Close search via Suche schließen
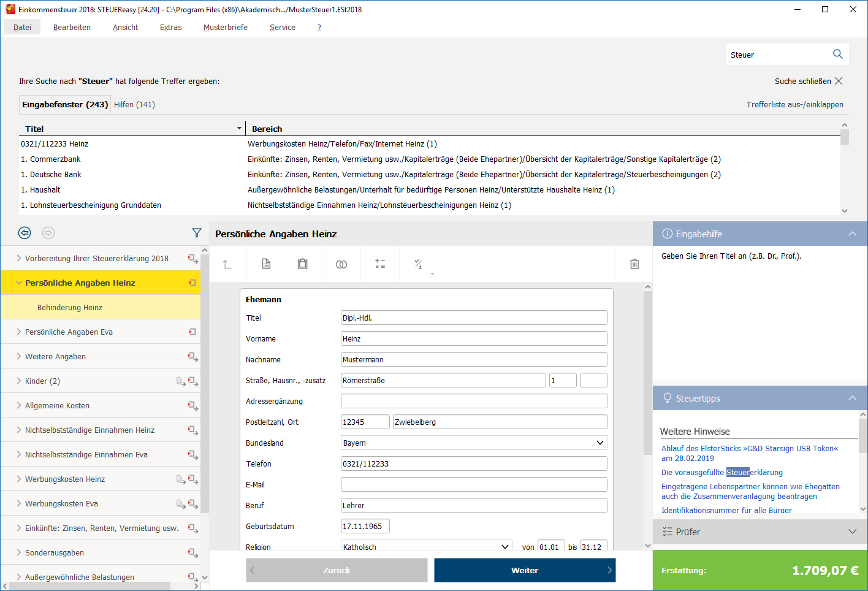 click(809, 82)
